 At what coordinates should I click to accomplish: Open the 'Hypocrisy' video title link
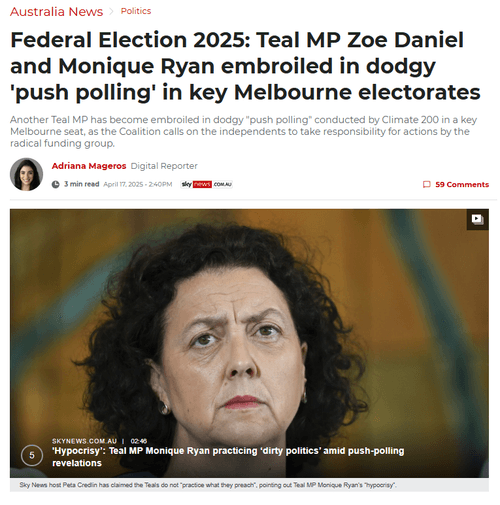[x=228, y=457]
